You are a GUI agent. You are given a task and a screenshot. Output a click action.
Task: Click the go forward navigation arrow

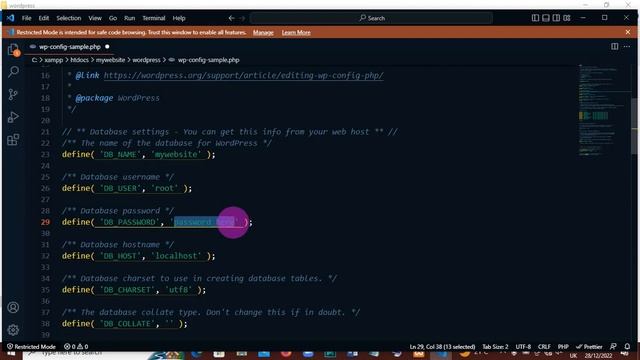[x=242, y=18]
